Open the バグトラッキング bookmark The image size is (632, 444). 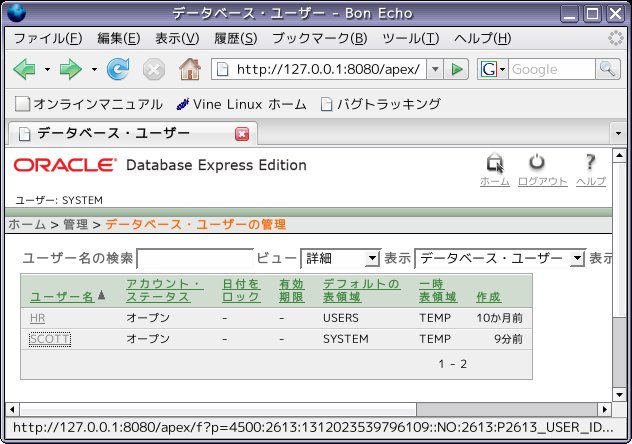pyautogui.click(x=380, y=104)
